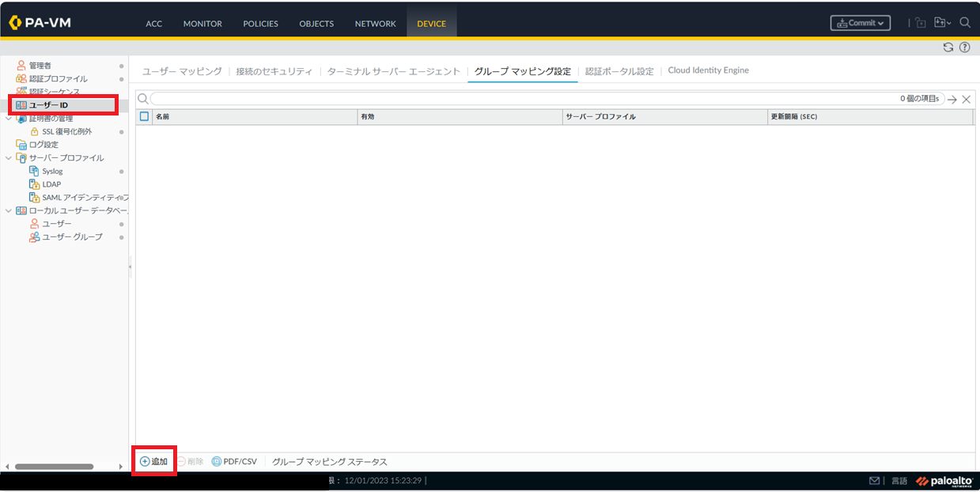Screen dimensions: 980x492
Task: Collapse the サーバー プロファイル tree node
Action: click(x=9, y=158)
